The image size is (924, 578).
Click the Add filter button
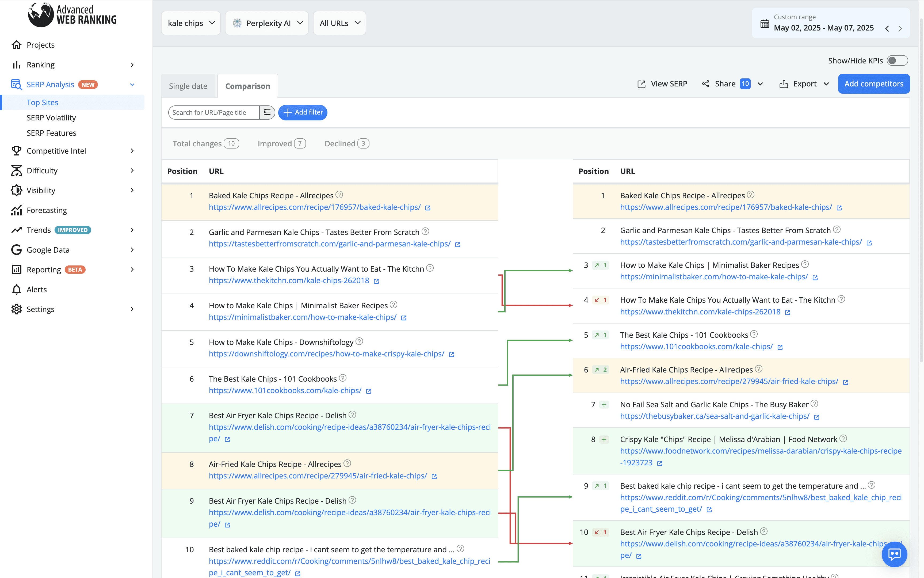point(303,112)
